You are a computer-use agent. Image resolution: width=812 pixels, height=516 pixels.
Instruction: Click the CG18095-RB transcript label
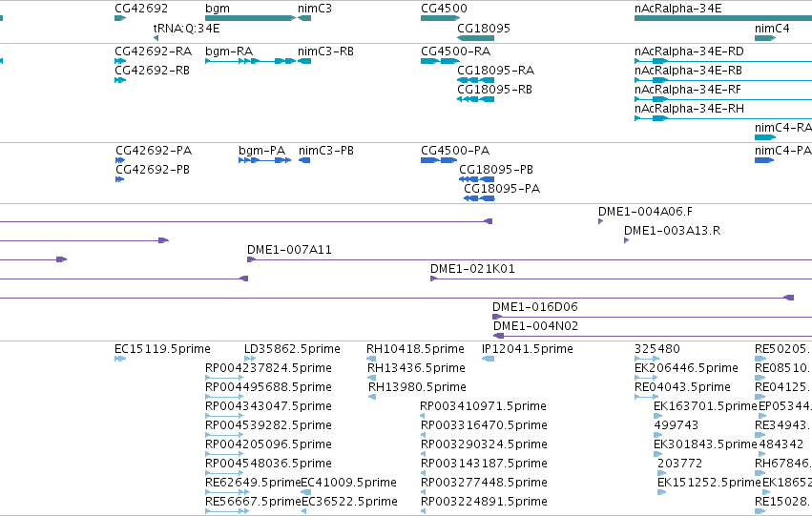[494, 90]
